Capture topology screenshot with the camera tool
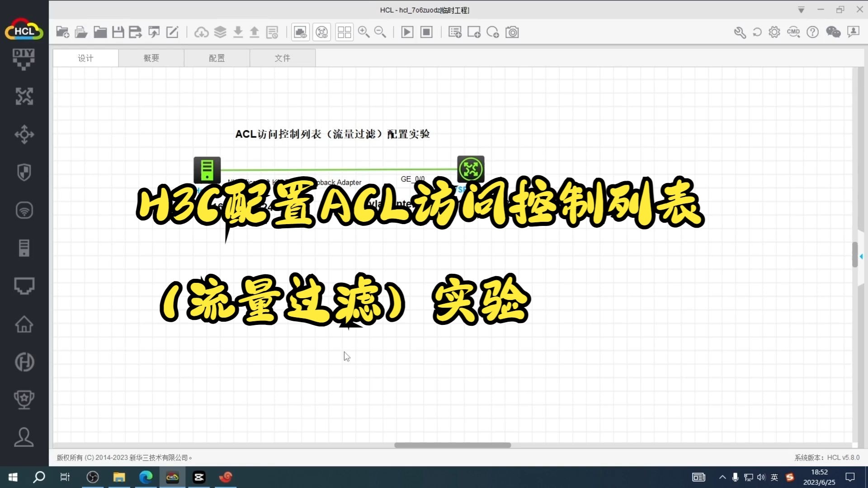Image resolution: width=868 pixels, height=488 pixels. point(512,32)
